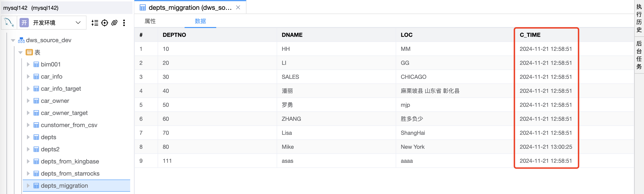Click the dws_source_dev schema icon

(x=21, y=40)
